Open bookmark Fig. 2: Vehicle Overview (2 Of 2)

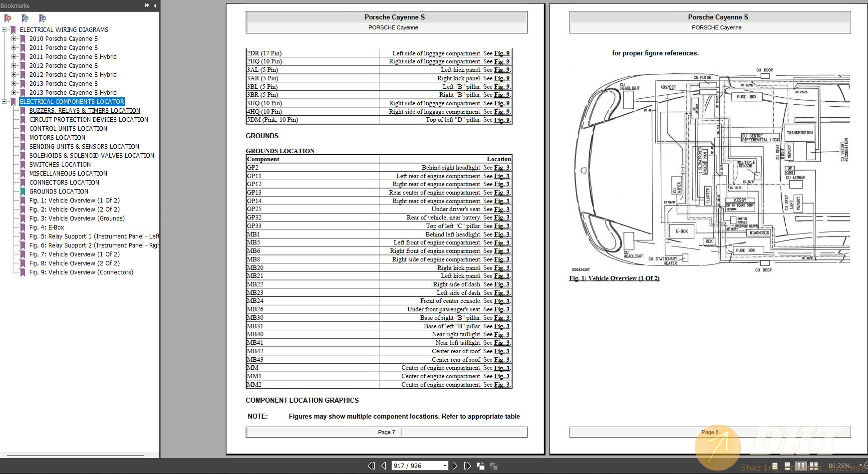point(74,210)
